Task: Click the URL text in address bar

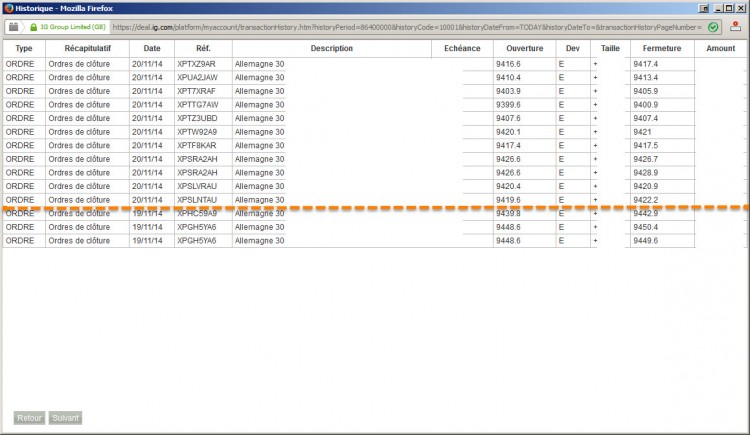Action: 407,27
